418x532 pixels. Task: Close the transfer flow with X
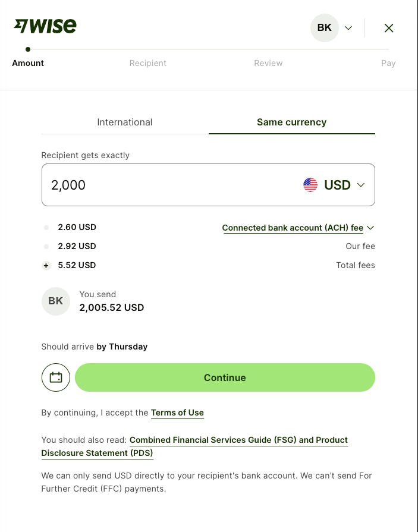(389, 28)
